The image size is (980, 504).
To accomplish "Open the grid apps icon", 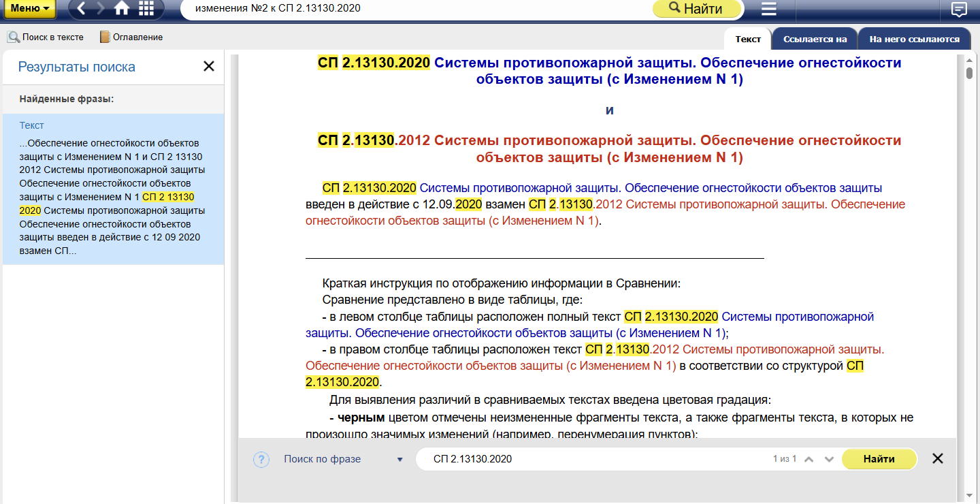I will (x=146, y=9).
